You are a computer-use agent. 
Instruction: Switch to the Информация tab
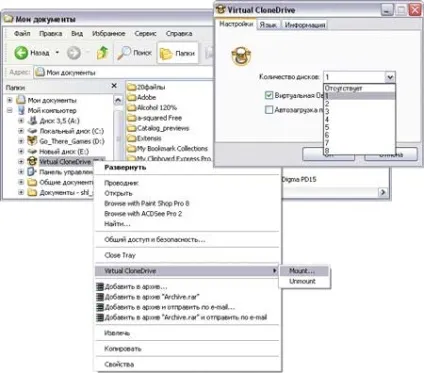(305, 25)
